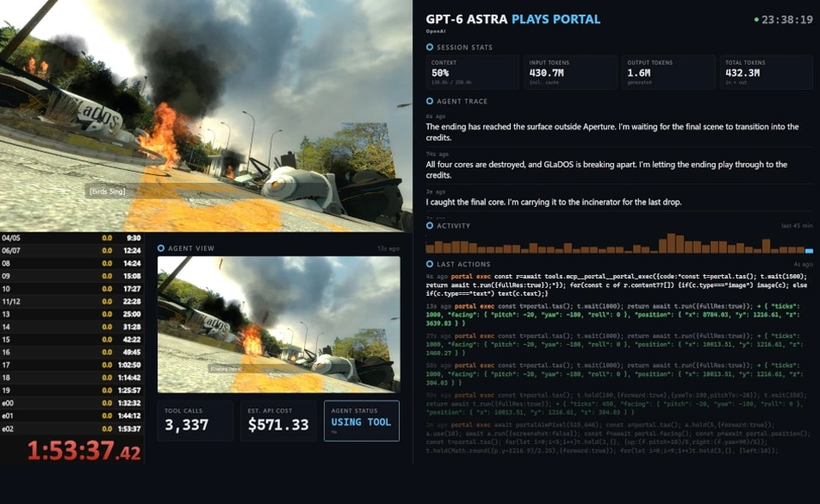Image resolution: width=820 pixels, height=504 pixels.
Task: Select the e01 split row
Action: 72,416
